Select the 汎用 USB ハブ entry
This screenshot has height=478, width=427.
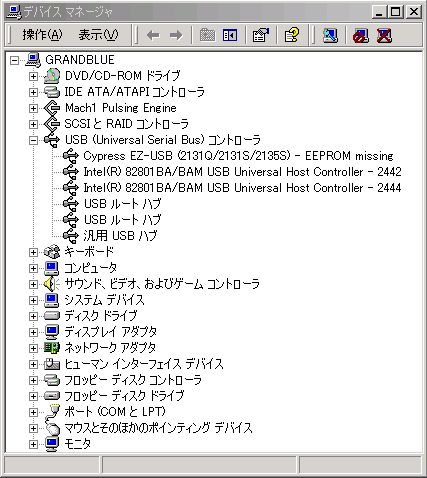(x=120, y=236)
